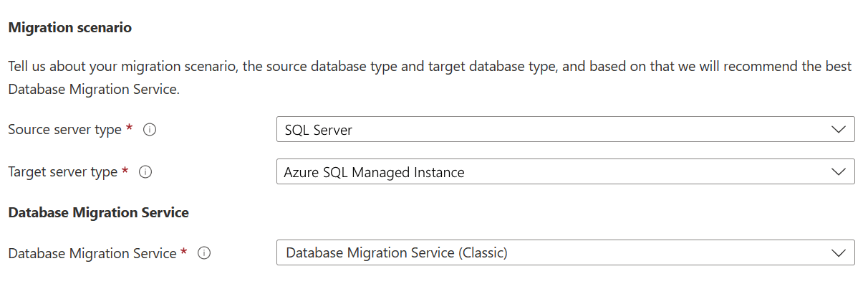Click the 'Database Migration Service' field label

pos(92,253)
